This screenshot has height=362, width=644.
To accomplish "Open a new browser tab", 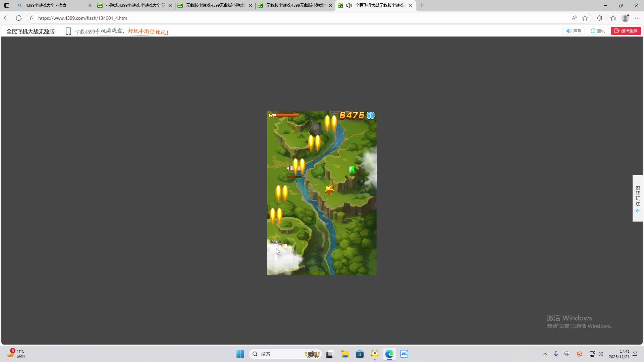I will [x=422, y=5].
